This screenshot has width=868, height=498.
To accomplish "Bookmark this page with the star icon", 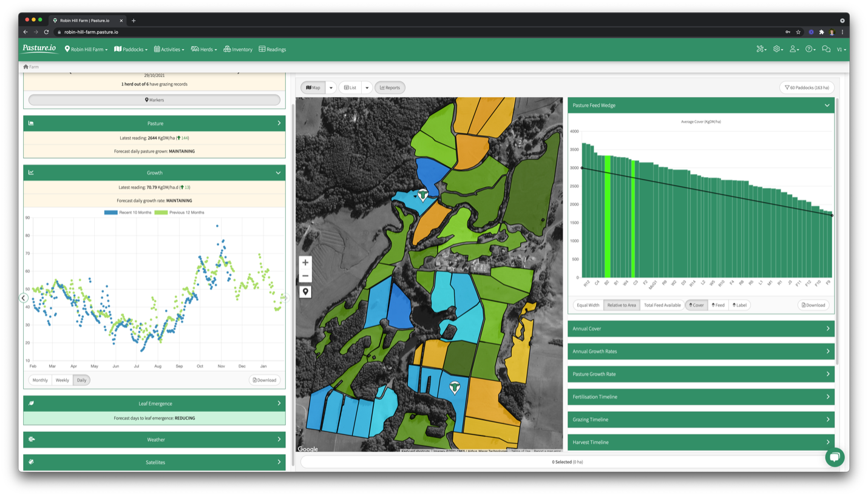I will tap(798, 32).
